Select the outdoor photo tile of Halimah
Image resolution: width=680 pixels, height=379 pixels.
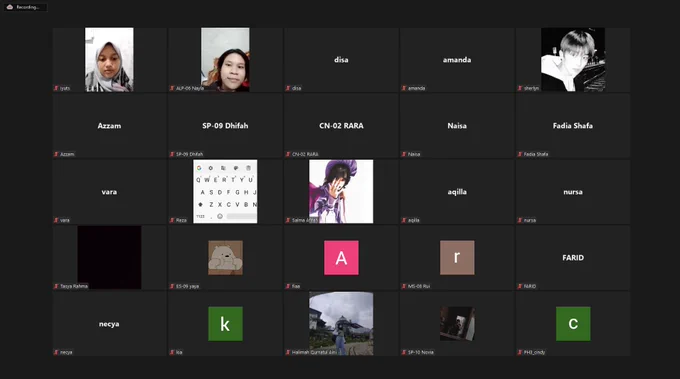click(x=341, y=323)
